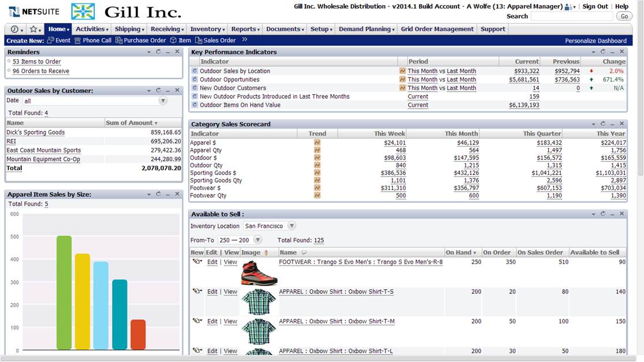Open the Date dropdown in Outdoor Sales

click(163, 100)
